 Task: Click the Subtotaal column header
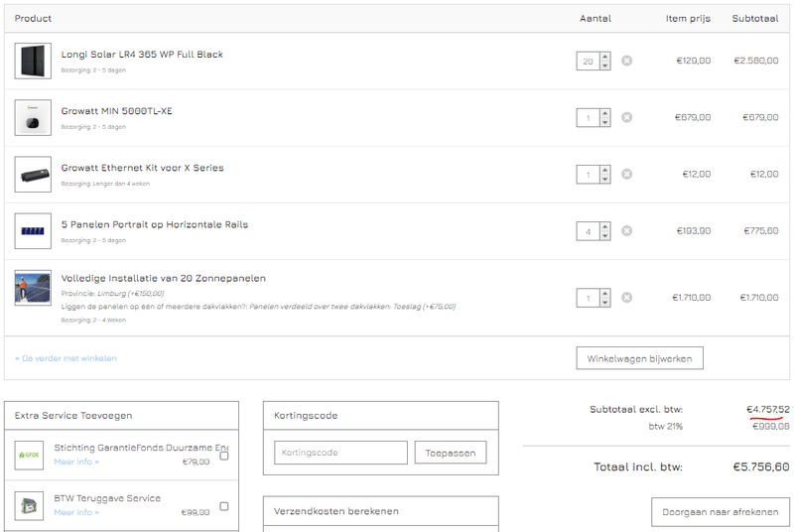pos(755,18)
